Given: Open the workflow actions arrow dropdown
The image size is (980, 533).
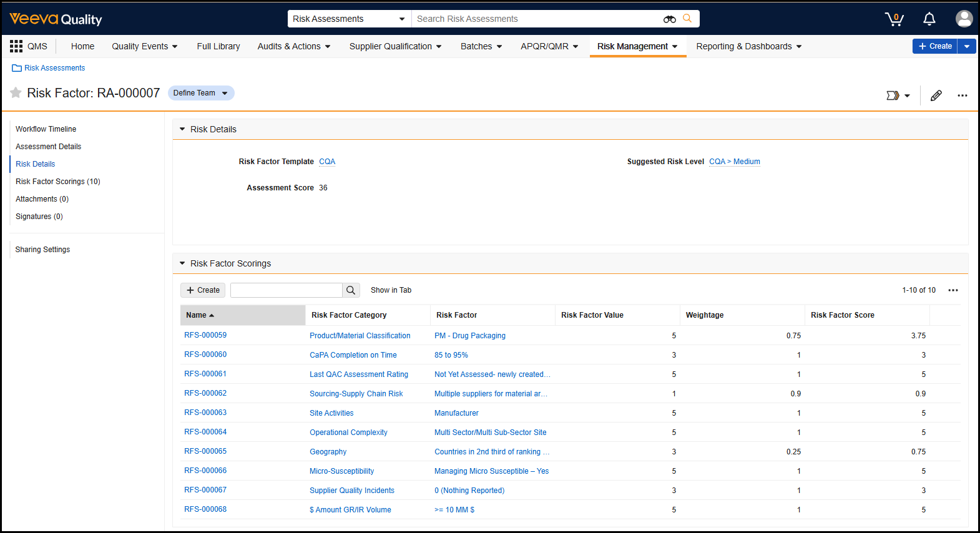Looking at the screenshot, I should [x=898, y=95].
